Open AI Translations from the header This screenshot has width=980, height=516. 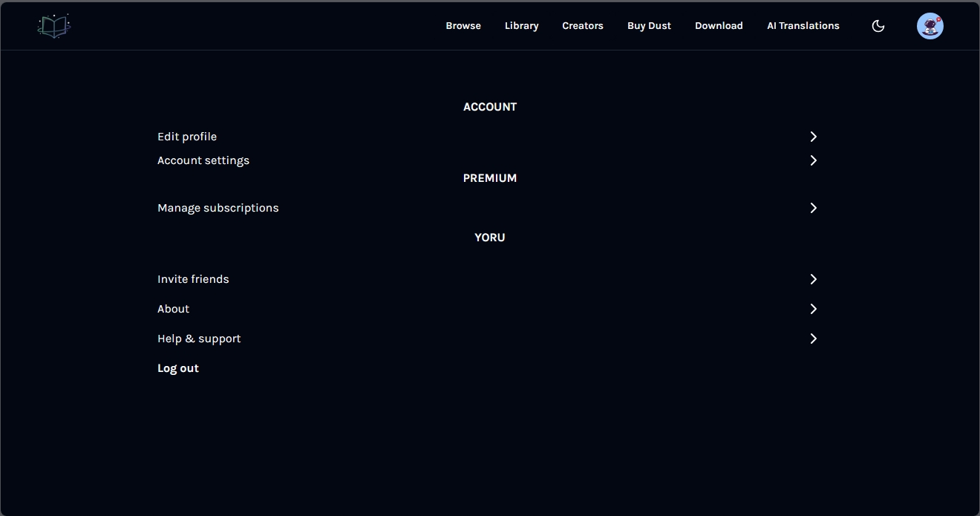[803, 26]
